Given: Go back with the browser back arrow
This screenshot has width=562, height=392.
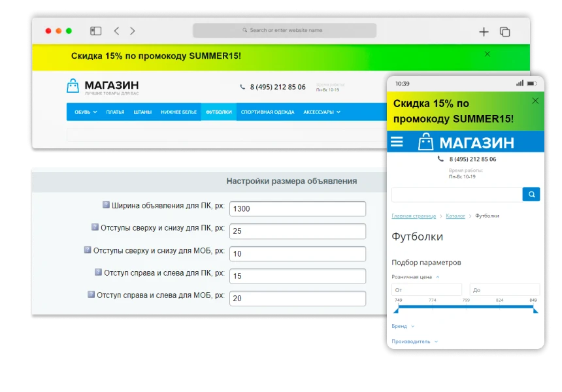Looking at the screenshot, I should pyautogui.click(x=116, y=31).
